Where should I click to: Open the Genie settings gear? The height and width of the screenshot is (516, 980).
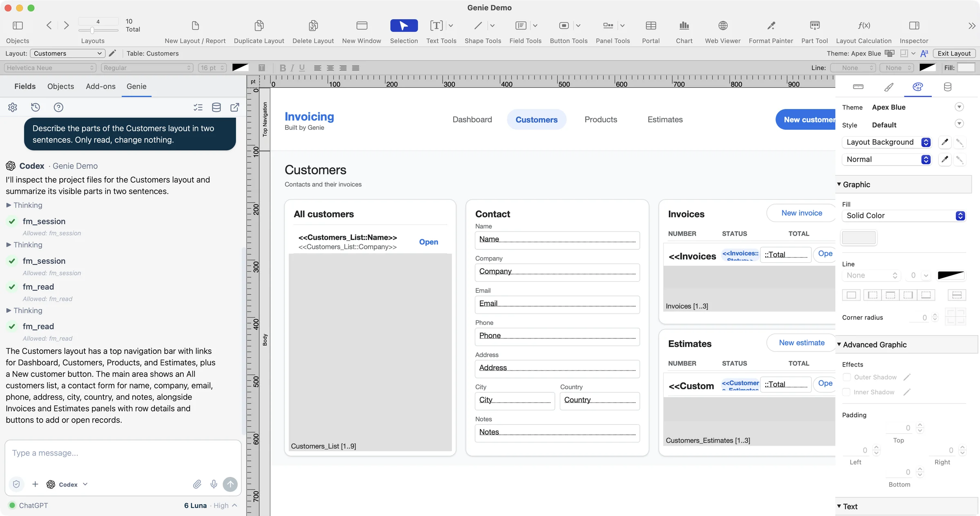point(13,107)
